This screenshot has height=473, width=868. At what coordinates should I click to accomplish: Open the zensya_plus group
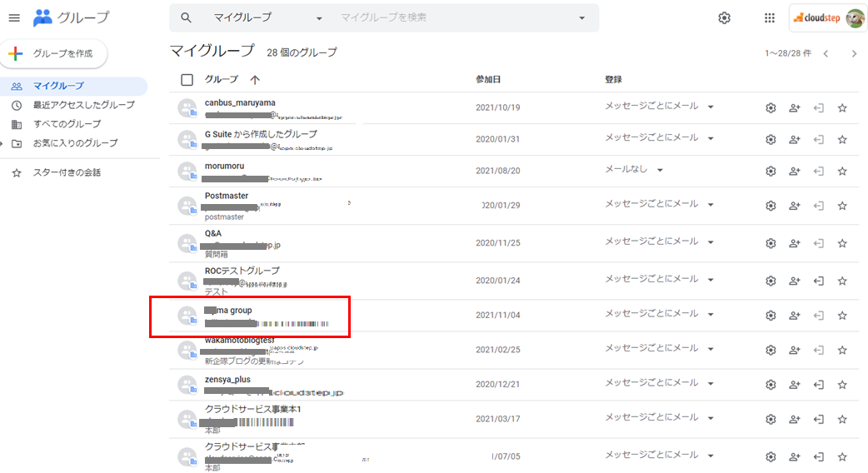(x=227, y=380)
